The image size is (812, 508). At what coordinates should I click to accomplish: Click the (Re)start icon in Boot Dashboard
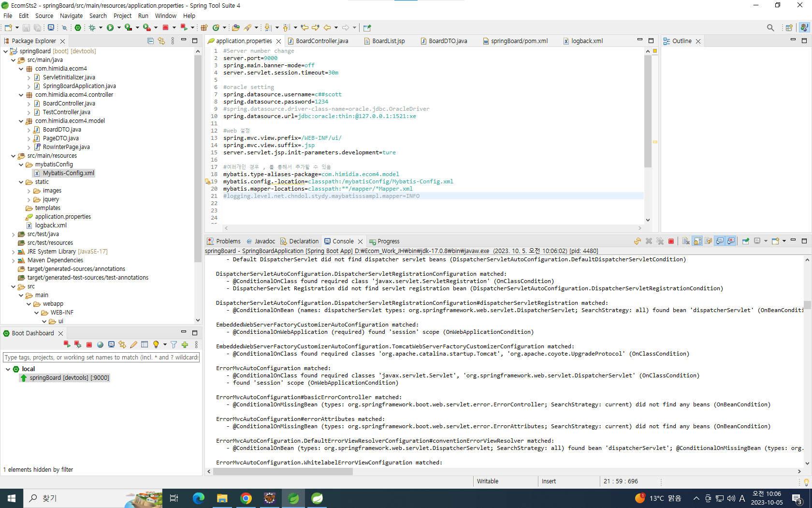click(x=67, y=344)
